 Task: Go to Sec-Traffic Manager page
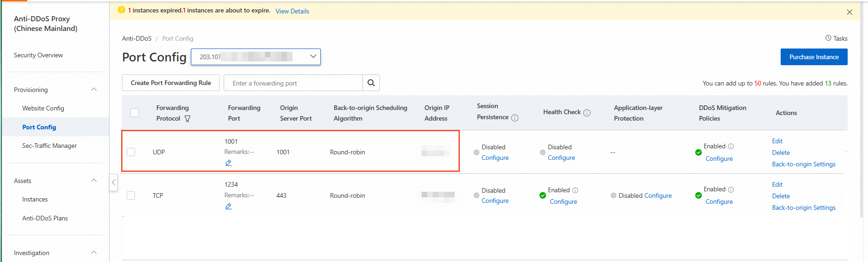tap(49, 146)
